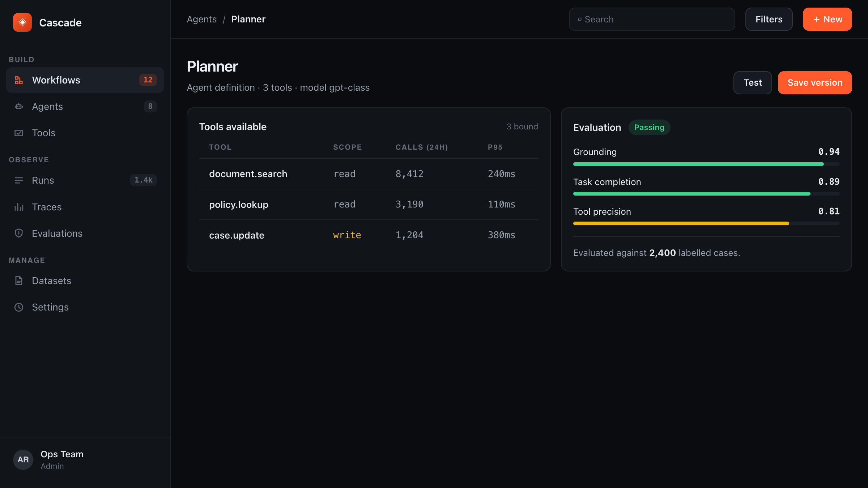
Task: Open the Runs page
Action: pyautogui.click(x=85, y=180)
